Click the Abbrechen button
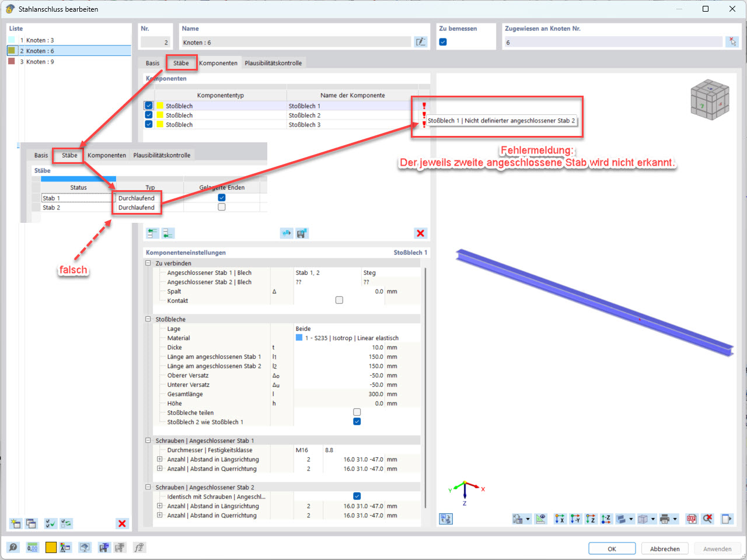The image size is (747, 560). [665, 548]
